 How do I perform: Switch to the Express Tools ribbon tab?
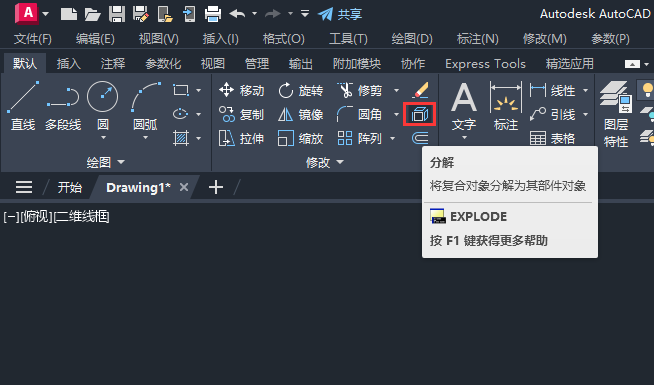coord(485,64)
